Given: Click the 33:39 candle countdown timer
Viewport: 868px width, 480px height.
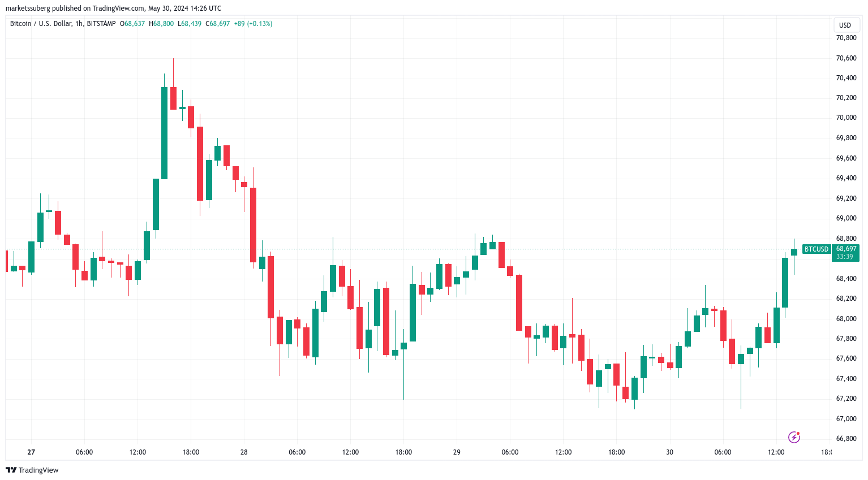Looking at the screenshot, I should click(x=845, y=257).
